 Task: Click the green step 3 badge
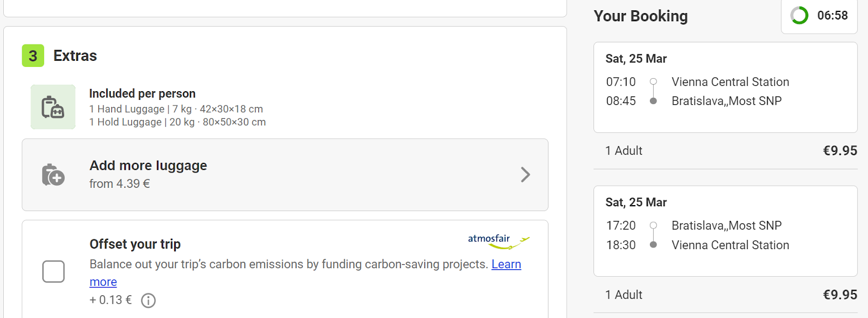tap(33, 56)
